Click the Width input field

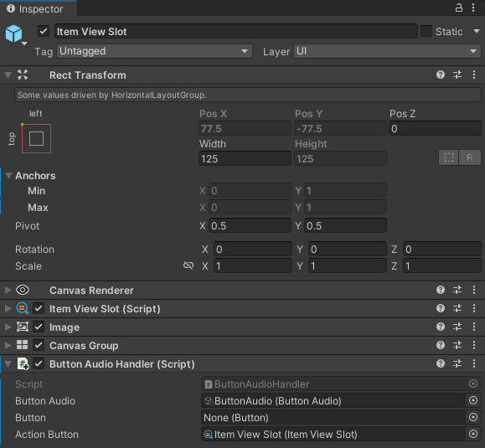245,158
